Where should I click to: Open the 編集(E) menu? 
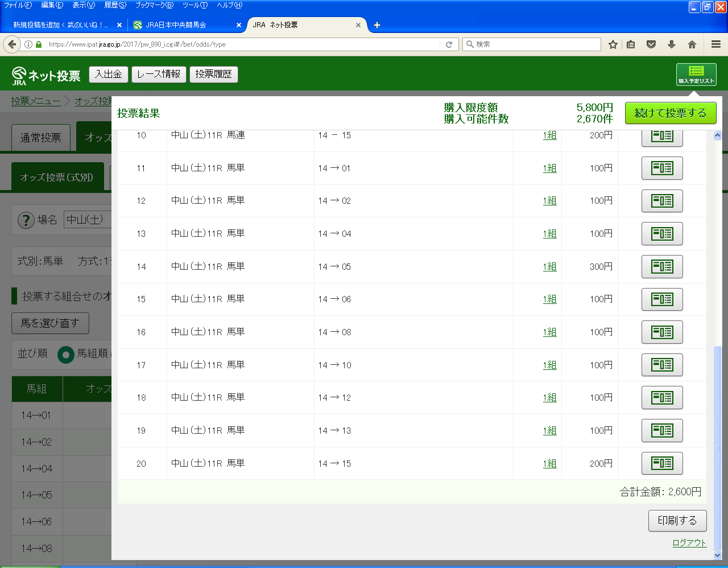pos(52,5)
